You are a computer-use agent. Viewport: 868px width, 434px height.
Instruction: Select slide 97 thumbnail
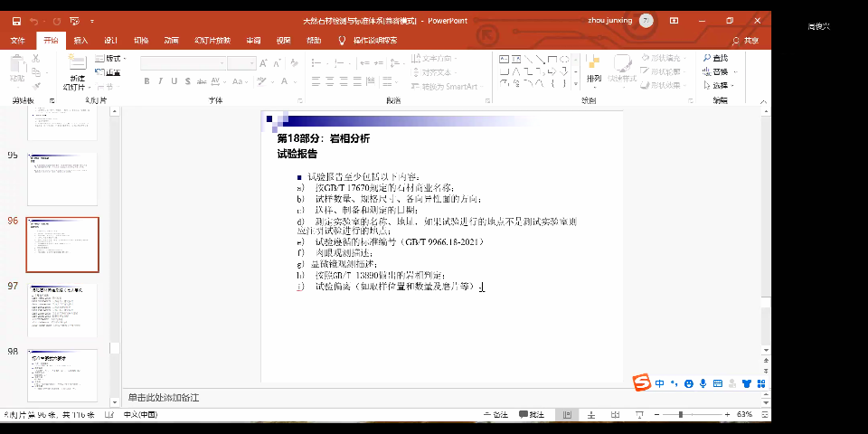click(x=62, y=310)
